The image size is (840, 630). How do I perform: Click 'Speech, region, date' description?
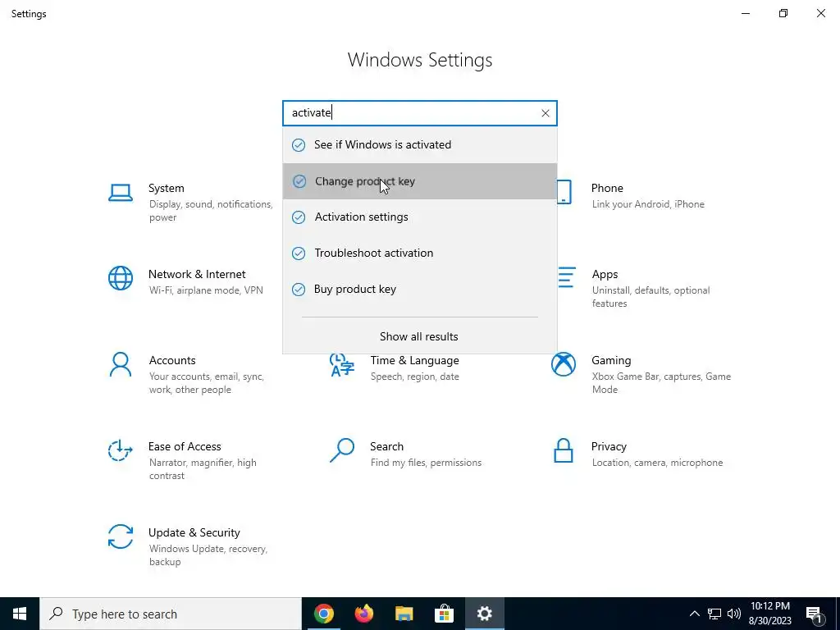pos(414,377)
